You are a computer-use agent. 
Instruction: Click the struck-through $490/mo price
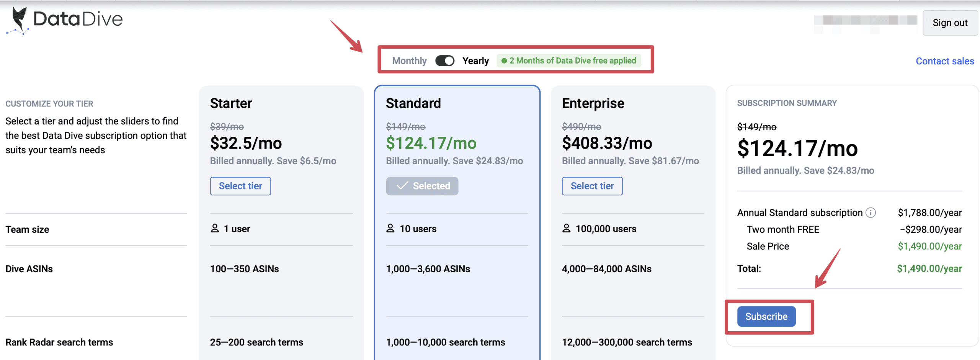coord(581,126)
